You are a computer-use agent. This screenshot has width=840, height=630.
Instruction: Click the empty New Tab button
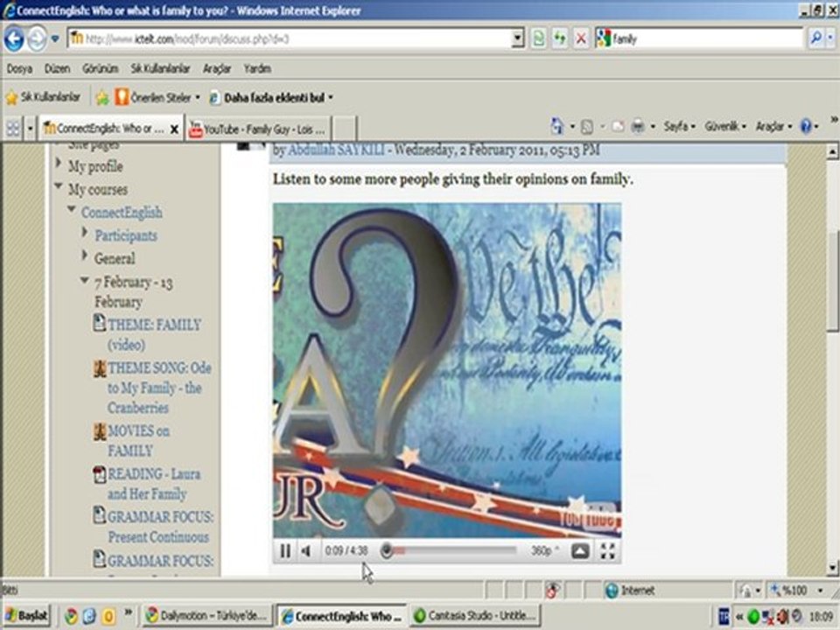coord(345,129)
